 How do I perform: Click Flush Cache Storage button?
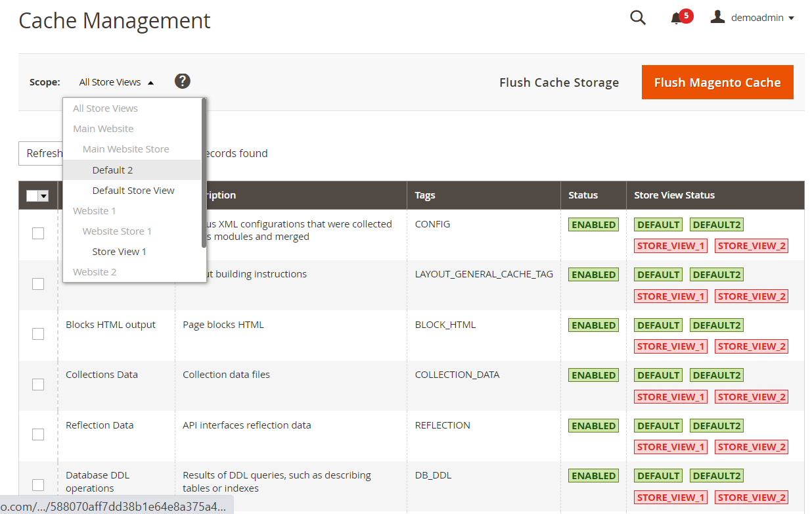click(x=559, y=82)
